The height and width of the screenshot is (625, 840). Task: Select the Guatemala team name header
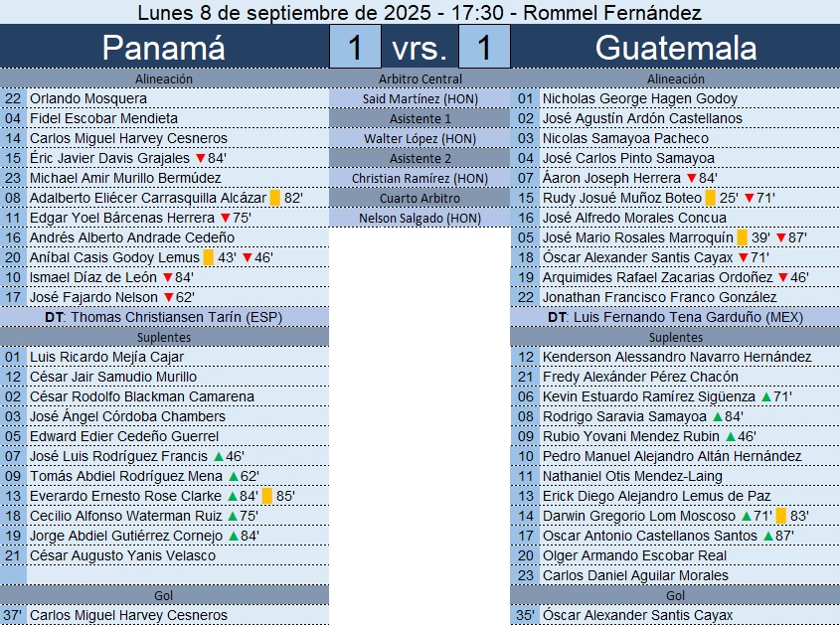click(675, 47)
